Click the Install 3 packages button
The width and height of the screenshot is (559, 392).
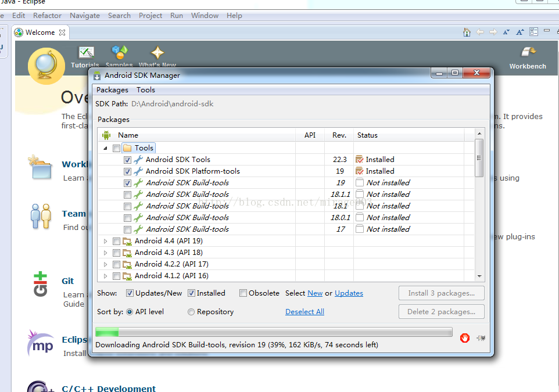(x=442, y=293)
